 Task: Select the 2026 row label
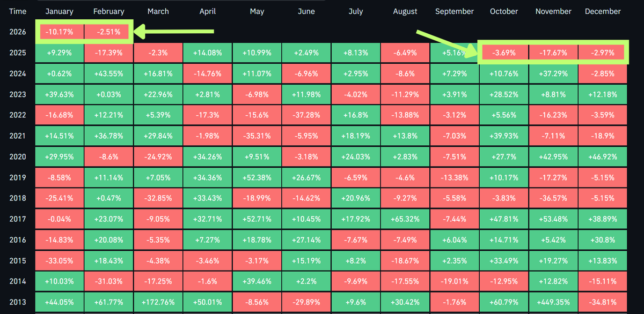pos(18,32)
